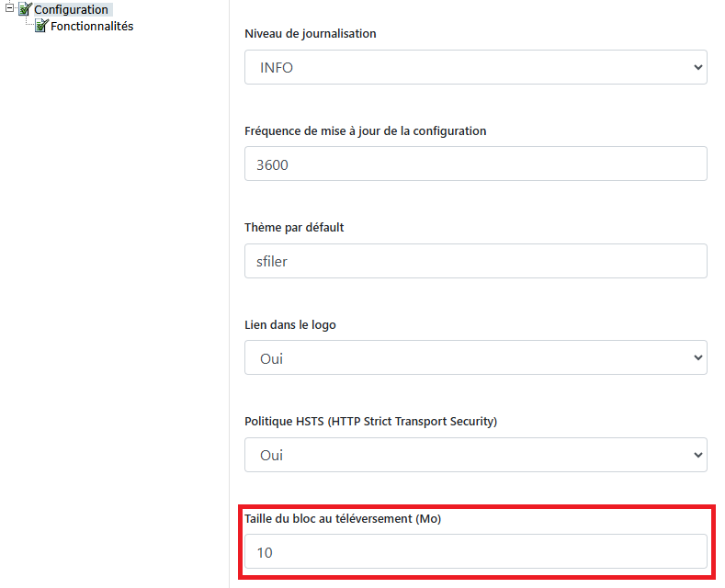Screen dimensions: 725x588
Task: Select the Configuration tree item label
Action: [71, 10]
